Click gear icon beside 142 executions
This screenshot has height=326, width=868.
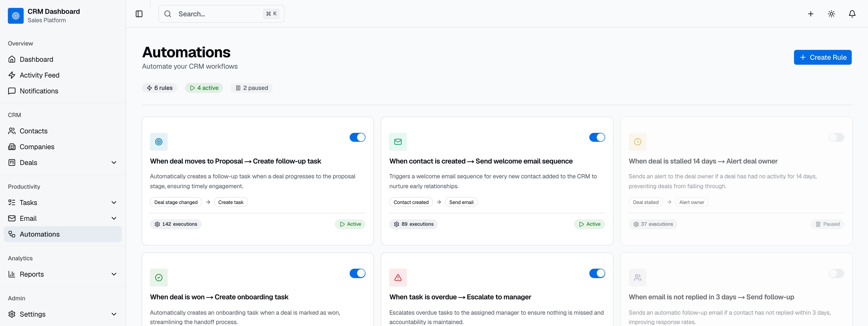point(157,224)
